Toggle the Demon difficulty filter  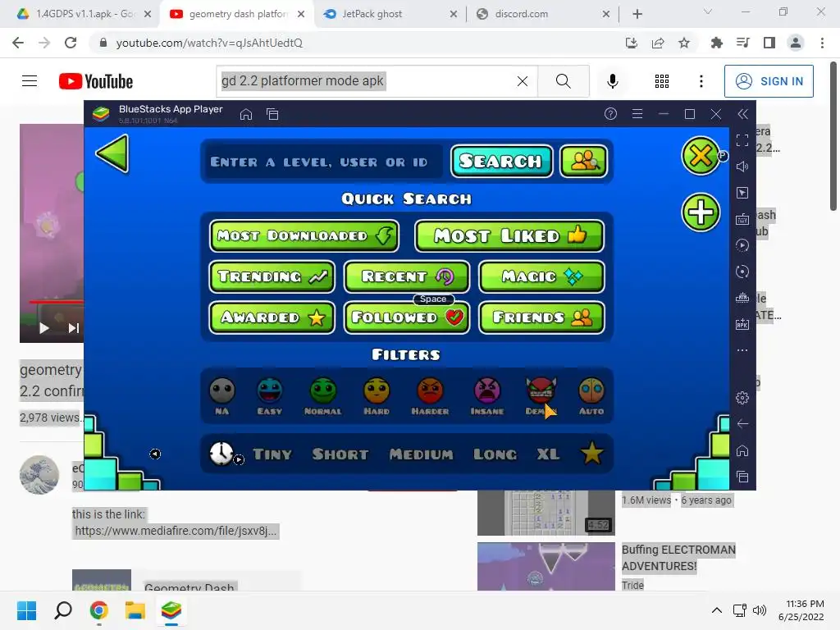pyautogui.click(x=541, y=396)
